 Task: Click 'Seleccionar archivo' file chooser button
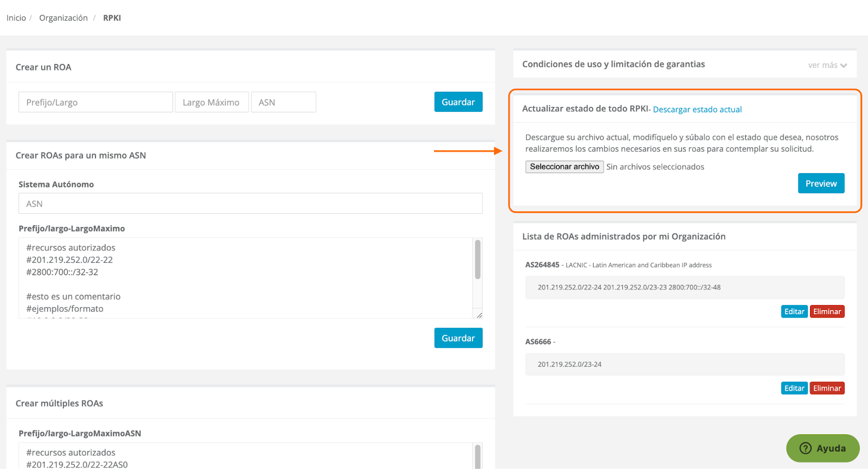point(564,167)
